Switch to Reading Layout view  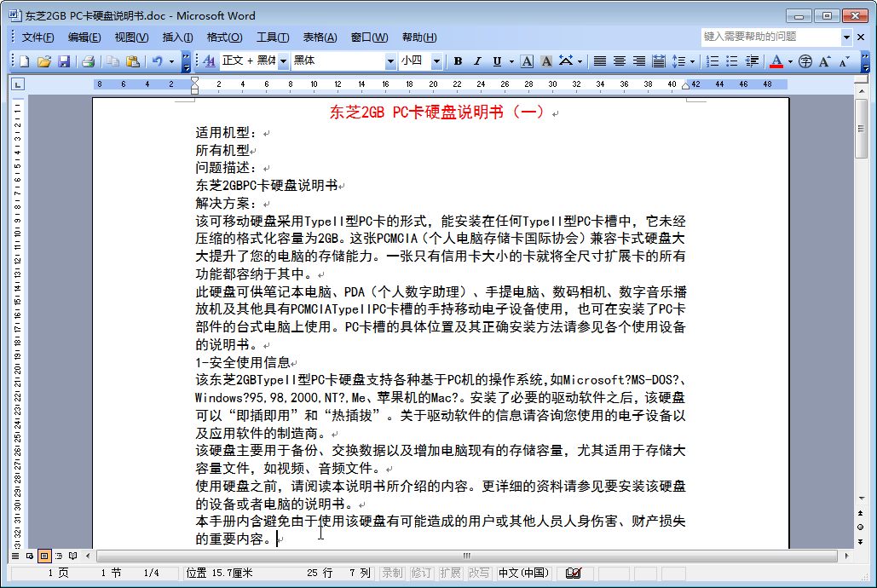tap(73, 556)
